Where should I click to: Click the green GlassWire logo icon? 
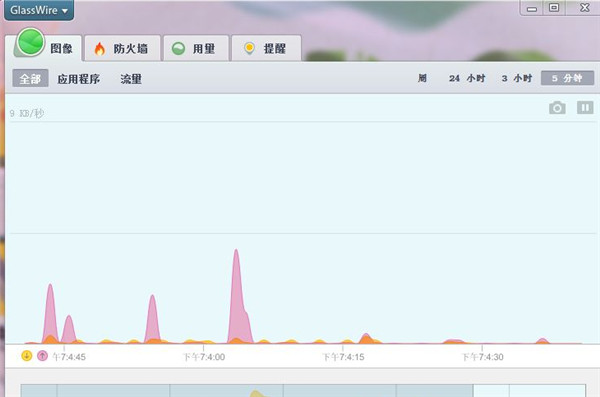pos(31,42)
